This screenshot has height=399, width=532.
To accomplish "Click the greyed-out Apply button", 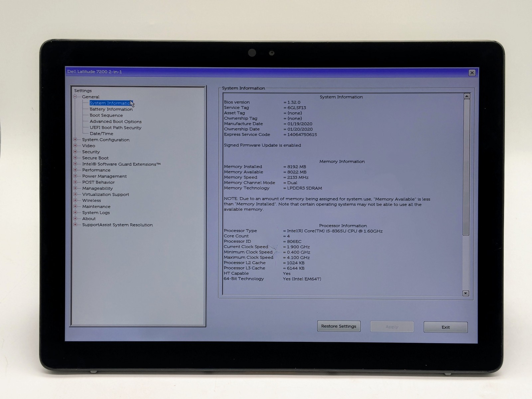I will tap(392, 327).
